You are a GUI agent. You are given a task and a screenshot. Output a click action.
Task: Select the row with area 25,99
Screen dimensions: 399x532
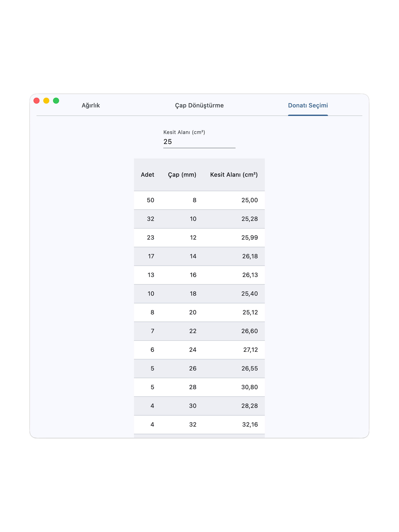point(199,238)
